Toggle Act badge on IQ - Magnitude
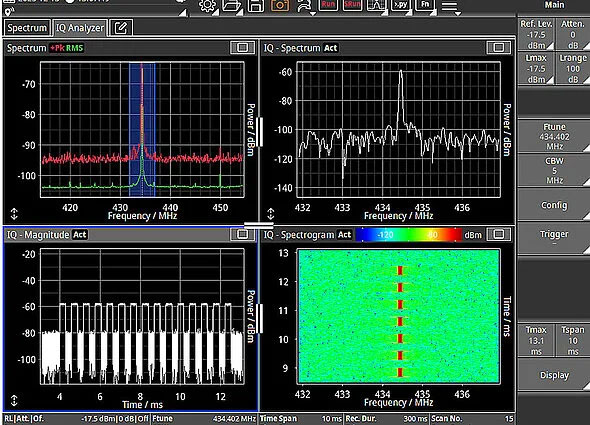Image resolution: width=590 pixels, height=425 pixels. click(x=79, y=235)
